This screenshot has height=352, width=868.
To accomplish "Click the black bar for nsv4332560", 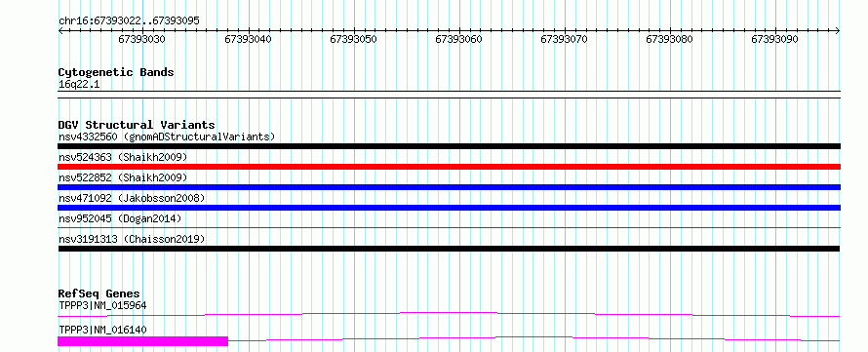I will 449,146.
